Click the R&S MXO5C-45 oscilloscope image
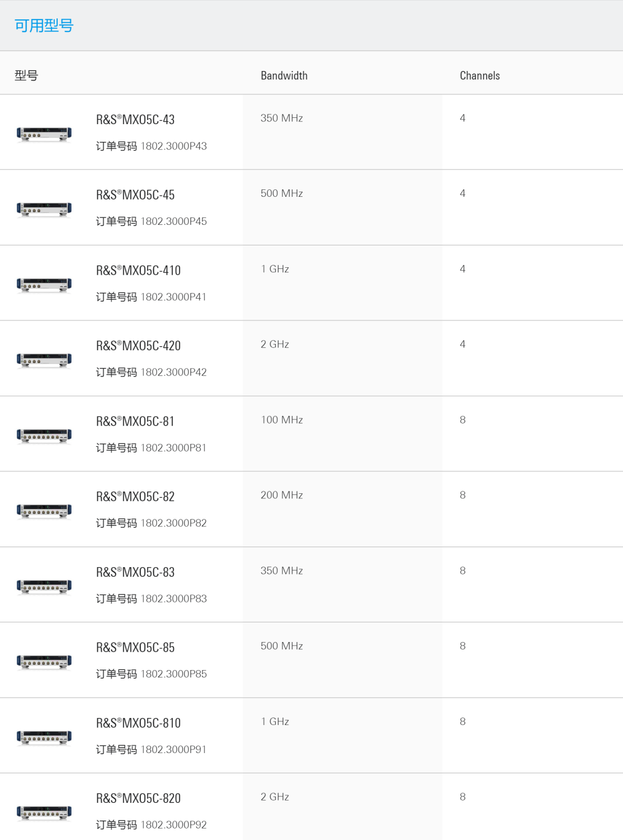623x840 pixels. (x=44, y=209)
